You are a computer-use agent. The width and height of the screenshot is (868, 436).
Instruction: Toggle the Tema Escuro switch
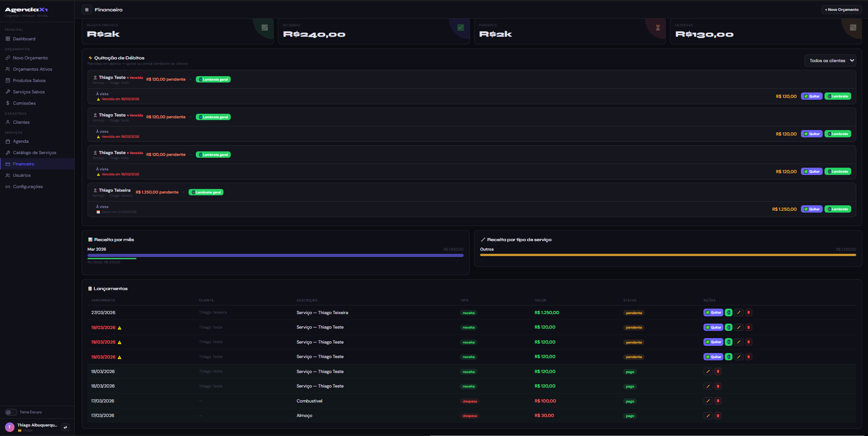click(11, 412)
